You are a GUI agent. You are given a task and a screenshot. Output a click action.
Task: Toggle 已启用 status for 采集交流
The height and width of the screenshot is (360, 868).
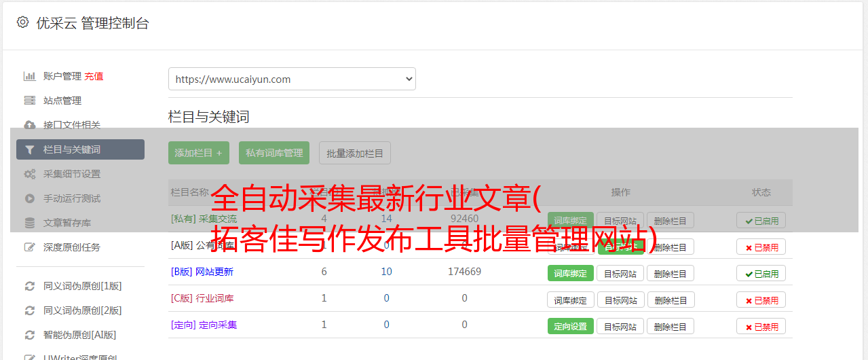tap(761, 221)
